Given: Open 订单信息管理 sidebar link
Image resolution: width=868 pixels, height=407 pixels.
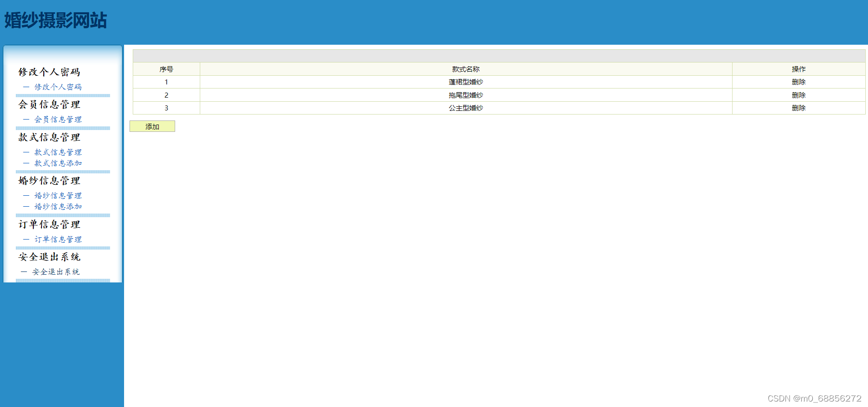Looking at the screenshot, I should (x=58, y=239).
